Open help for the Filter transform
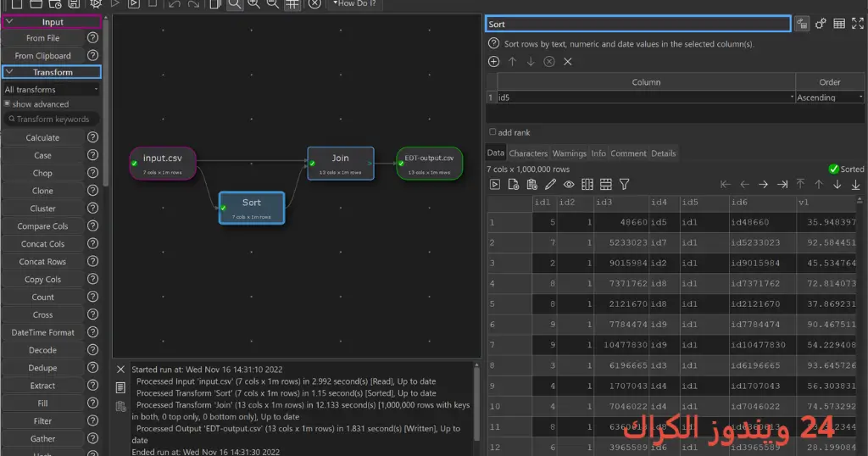Viewport: 868px width, 456px height. click(93, 420)
